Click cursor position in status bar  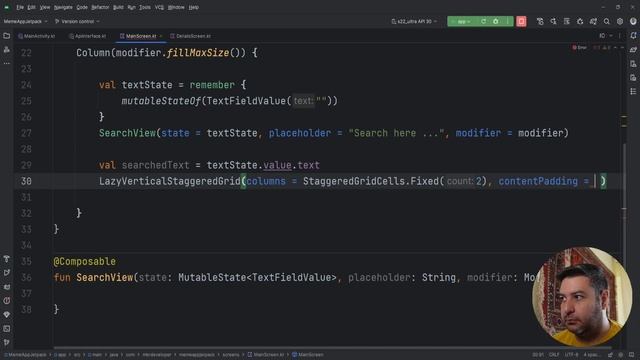point(538,355)
